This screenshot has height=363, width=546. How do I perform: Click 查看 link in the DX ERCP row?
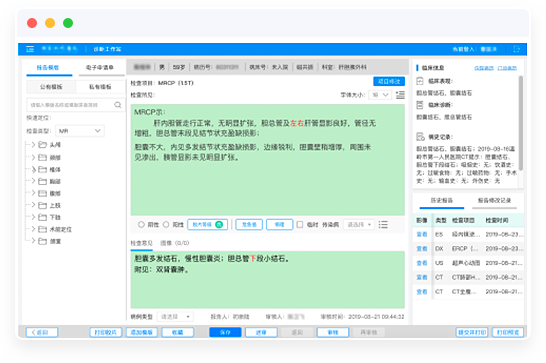click(x=422, y=249)
